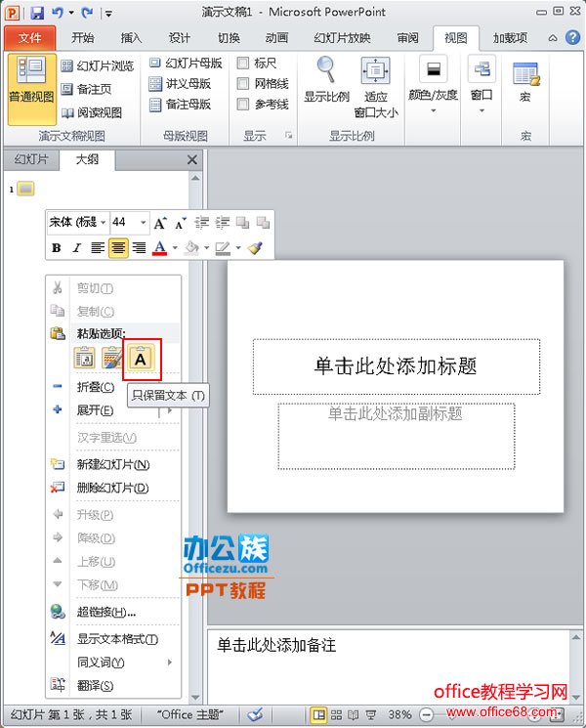Open quick access toolbar customize arrow
The image size is (586, 728).
[108, 14]
